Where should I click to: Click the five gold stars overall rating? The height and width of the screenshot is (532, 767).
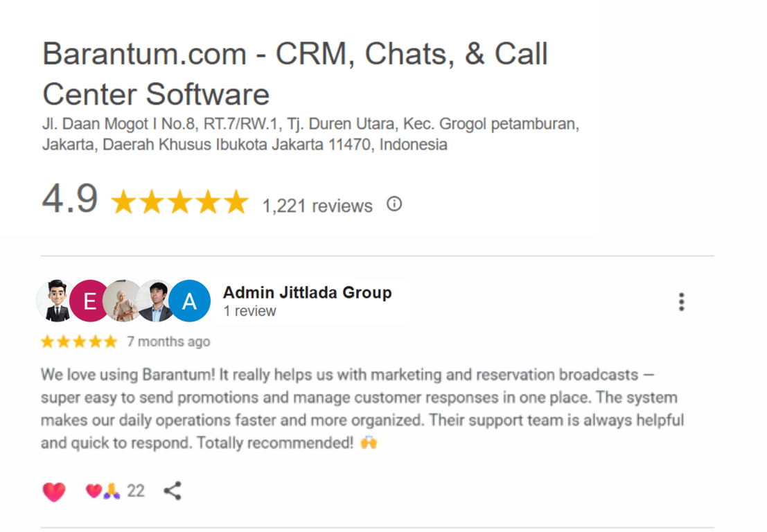point(180,202)
